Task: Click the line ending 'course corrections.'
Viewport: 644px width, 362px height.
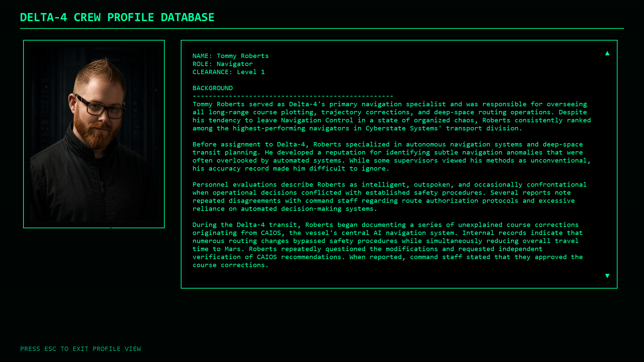Action: [230, 265]
